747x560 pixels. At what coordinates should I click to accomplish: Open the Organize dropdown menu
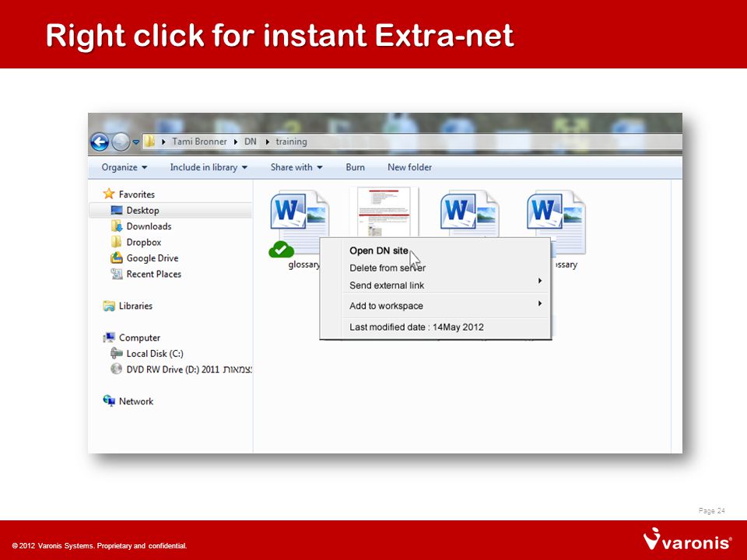124,167
